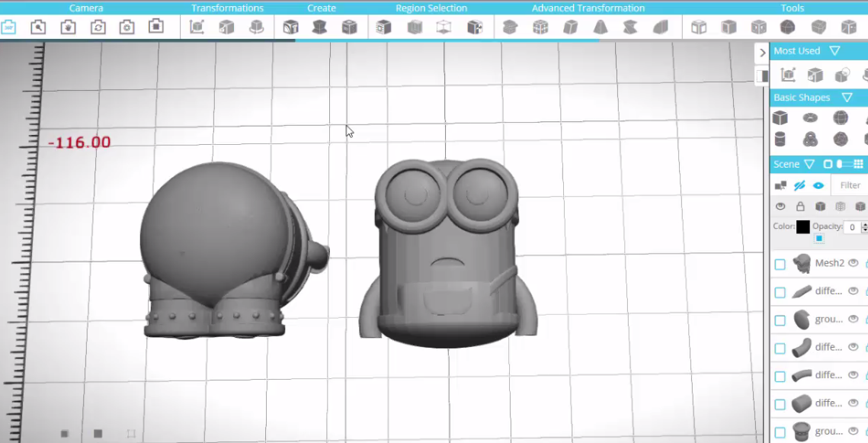The image size is (868, 443).
Task: Click the Most Used panel header
Action: 796,51
